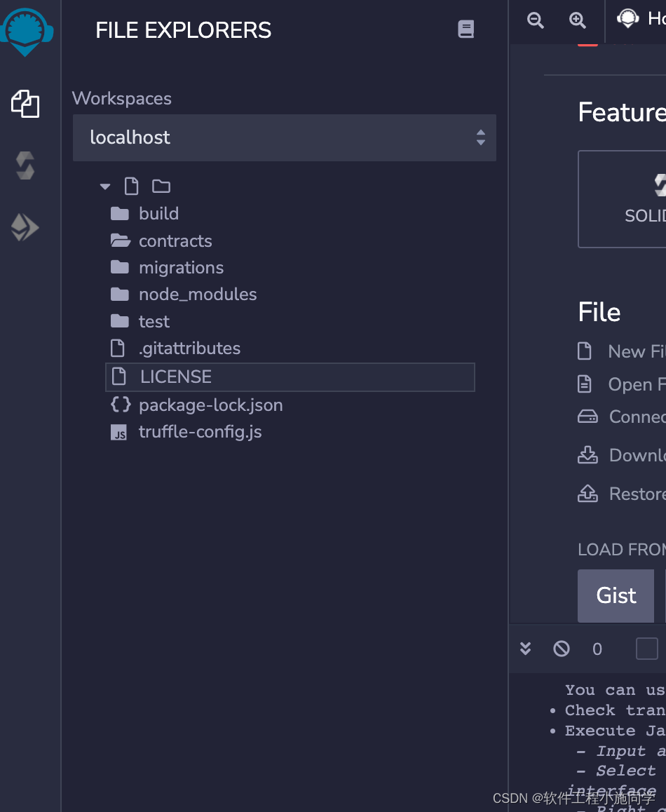Expand the test folder
This screenshot has height=812, width=666.
140,321
